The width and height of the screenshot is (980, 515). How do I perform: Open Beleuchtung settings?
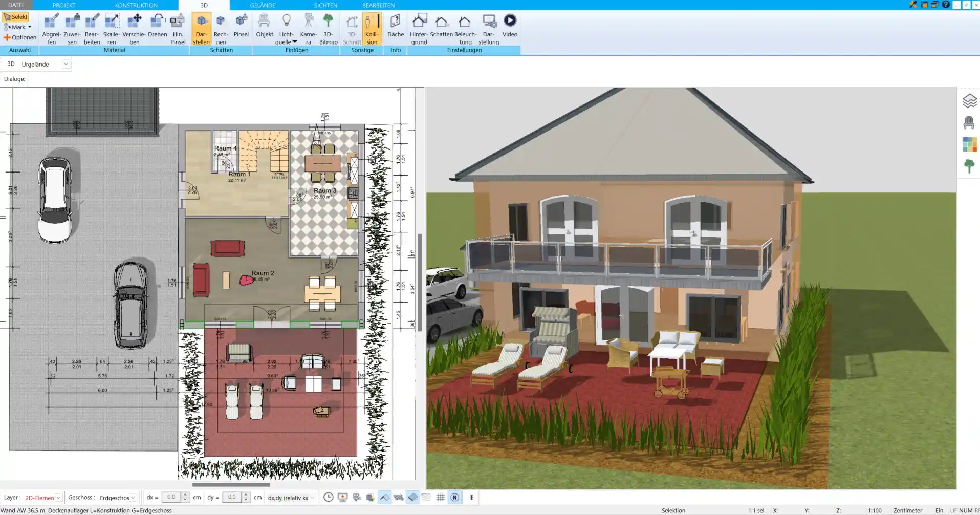[x=465, y=29]
